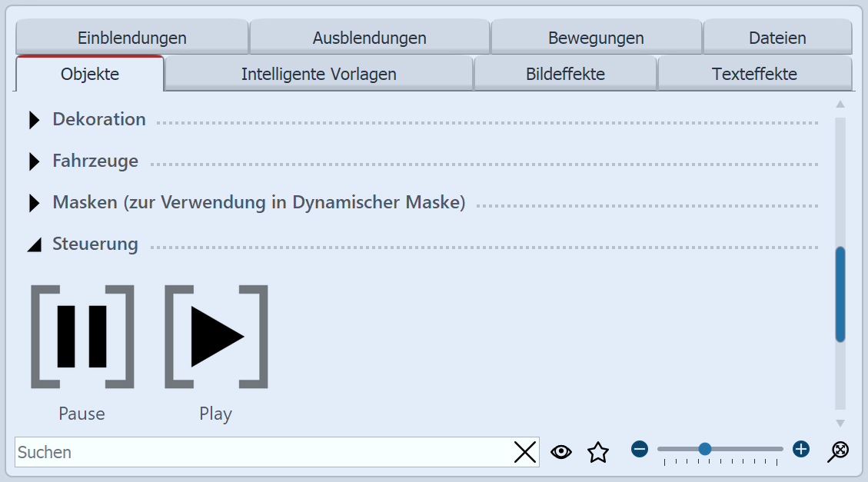Viewport: 868px width, 482px height.
Task: Click the minus icon to shrink thumbnails
Action: tap(639, 449)
